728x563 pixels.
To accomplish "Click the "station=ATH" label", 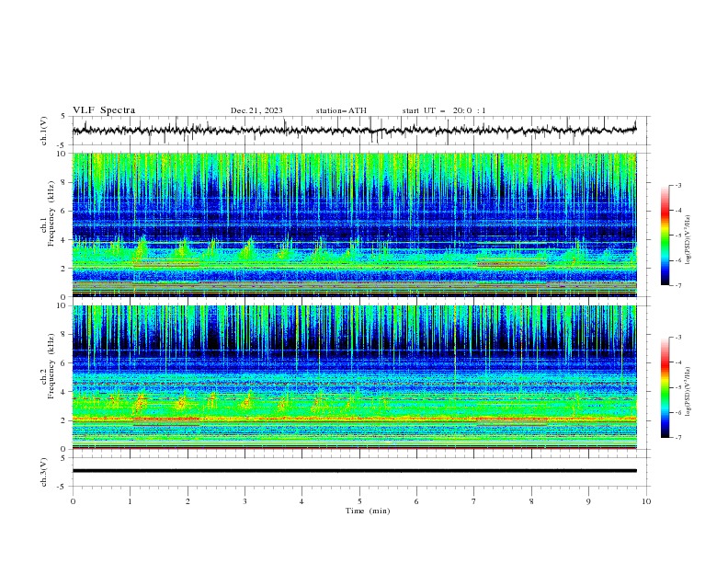I will click(x=341, y=110).
